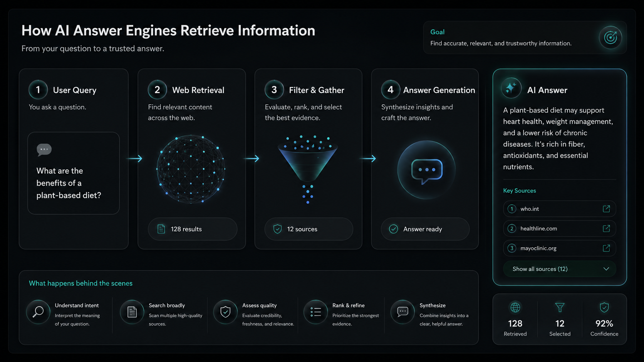Click source number 3 circle badge

512,248
